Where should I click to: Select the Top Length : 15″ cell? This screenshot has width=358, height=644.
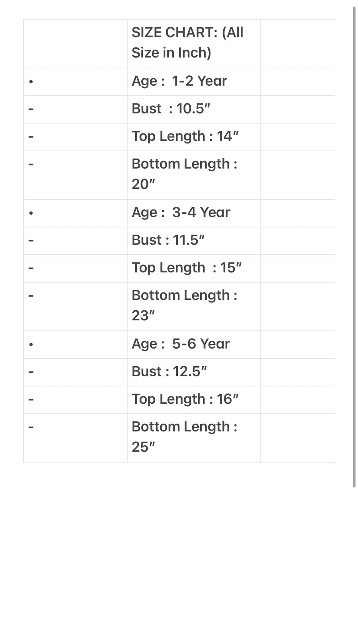click(187, 268)
